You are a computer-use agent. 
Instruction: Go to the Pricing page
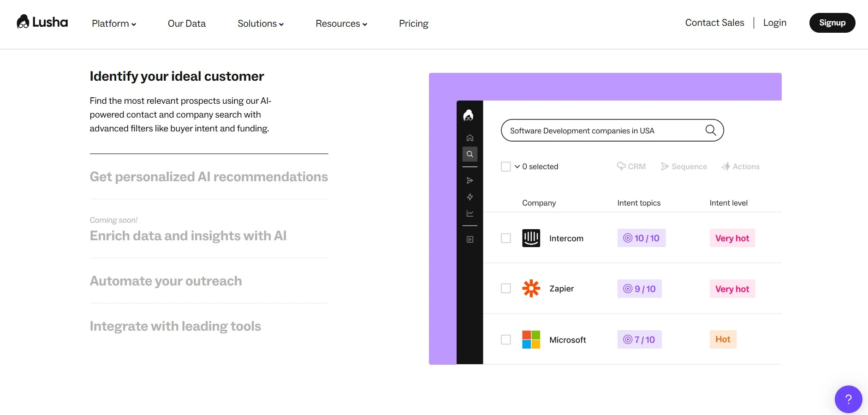pos(414,24)
